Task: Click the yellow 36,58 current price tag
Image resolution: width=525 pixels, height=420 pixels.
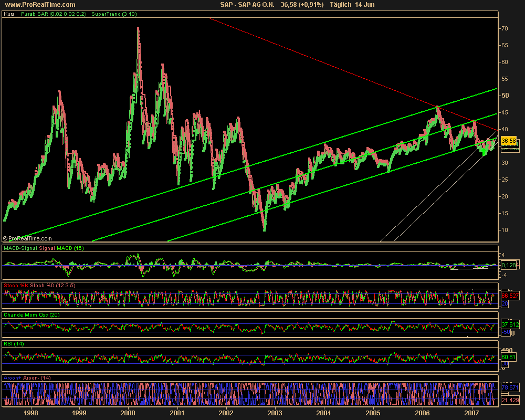Action: [x=509, y=141]
